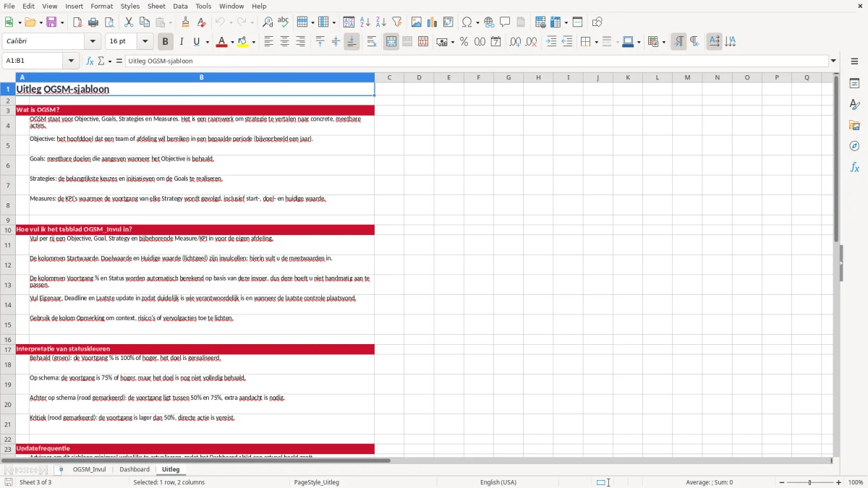Open Function Wizard fx
This screenshot has height=488, width=868.
tap(90, 61)
